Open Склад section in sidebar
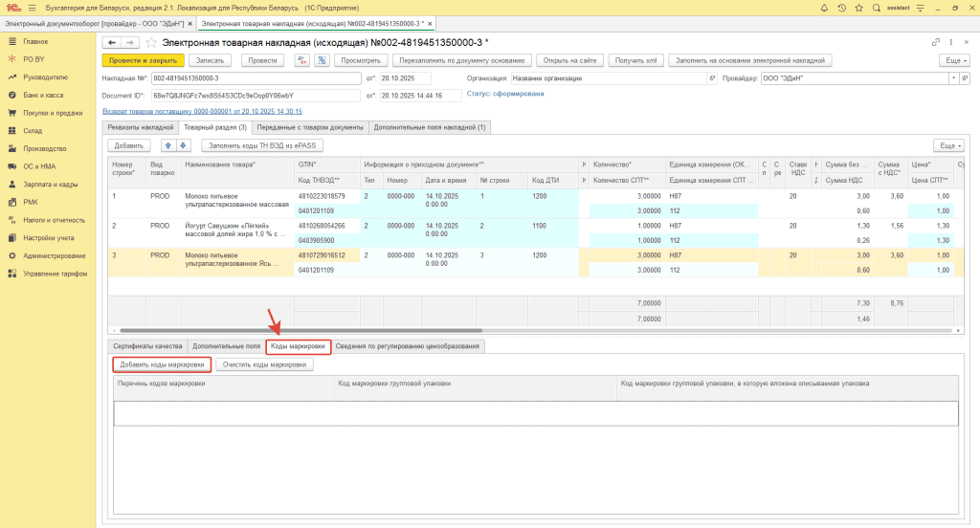This screenshot has width=980, height=528. [33, 130]
